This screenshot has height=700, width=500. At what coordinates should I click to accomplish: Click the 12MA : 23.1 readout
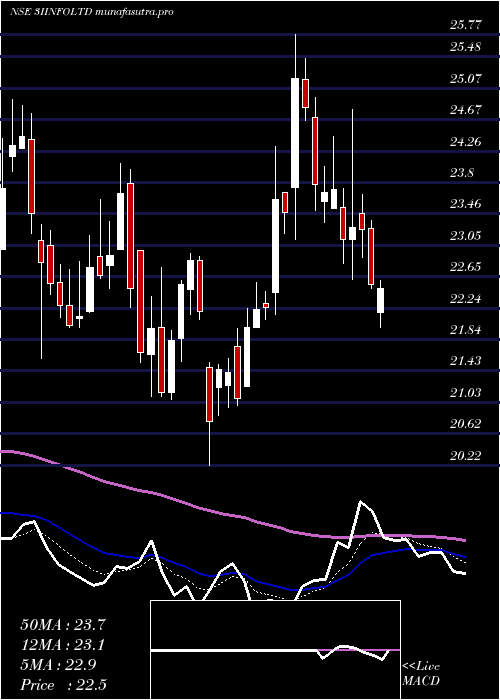click(x=63, y=645)
